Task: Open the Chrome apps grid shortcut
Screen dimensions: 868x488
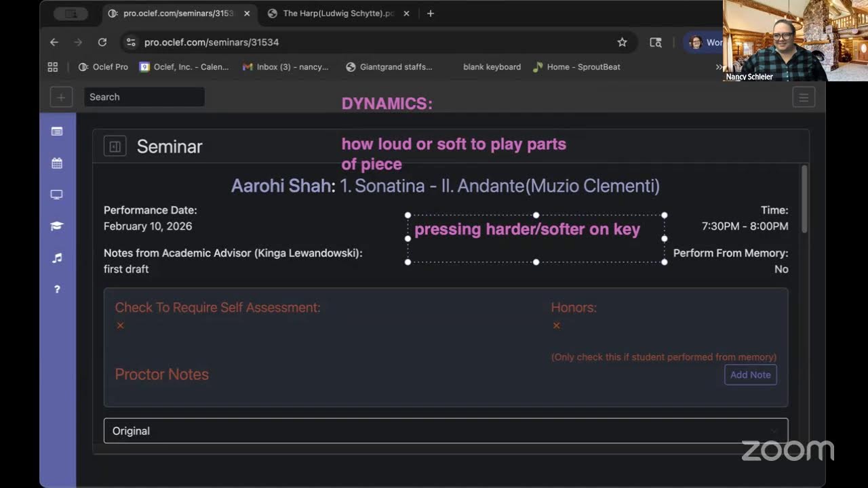Action: coord(53,67)
